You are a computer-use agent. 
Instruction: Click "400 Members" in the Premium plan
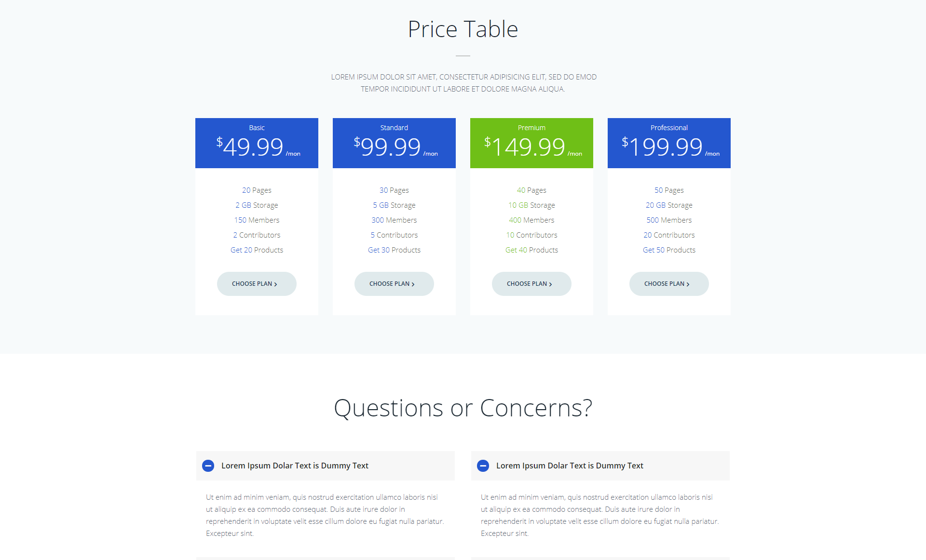[x=531, y=220]
